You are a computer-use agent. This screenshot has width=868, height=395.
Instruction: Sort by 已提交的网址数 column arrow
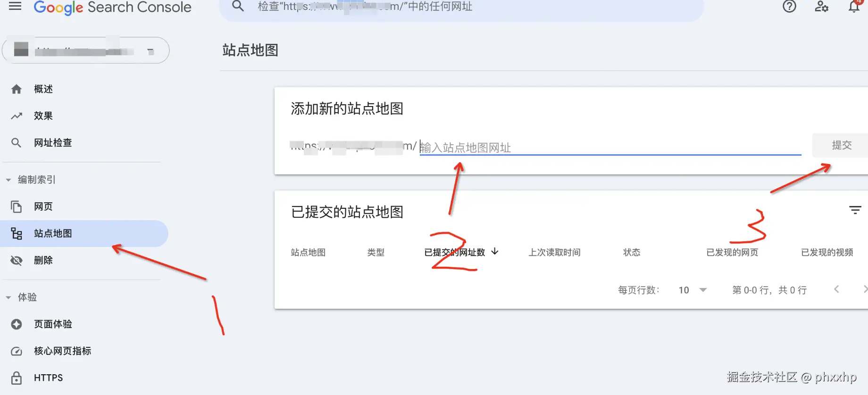495,252
